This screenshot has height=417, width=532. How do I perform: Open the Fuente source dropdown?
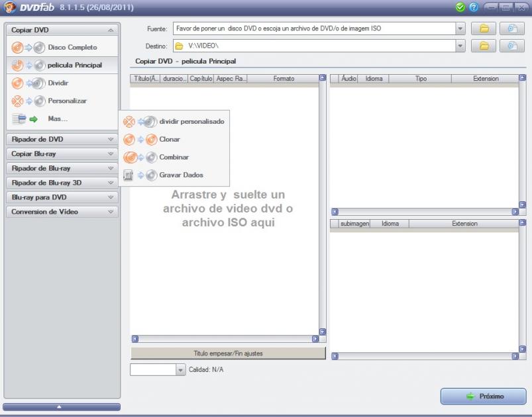(460, 28)
